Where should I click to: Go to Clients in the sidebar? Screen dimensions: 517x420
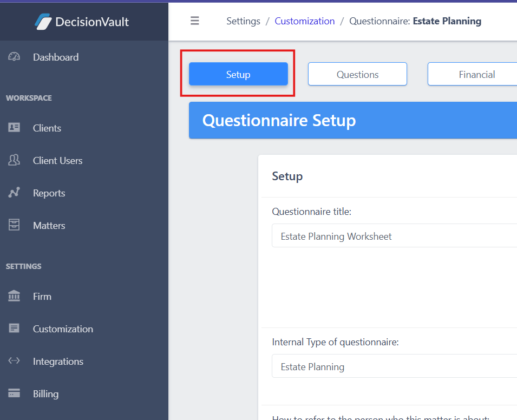point(47,128)
